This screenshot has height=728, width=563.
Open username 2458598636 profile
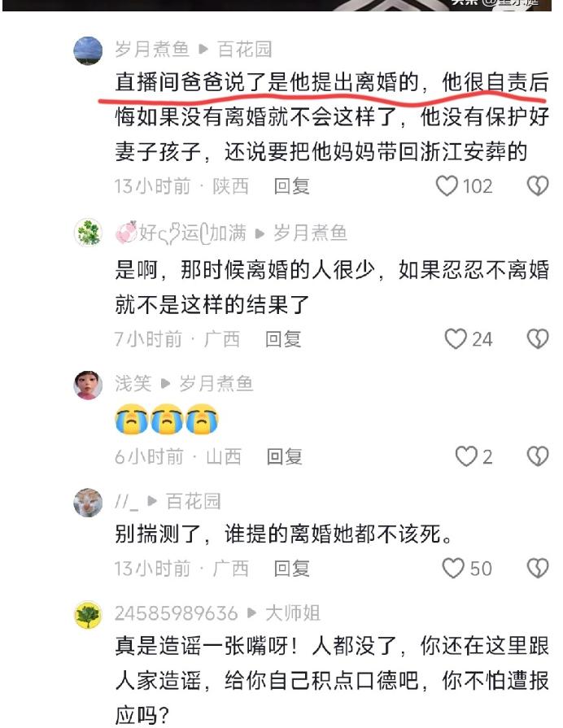coord(176,613)
